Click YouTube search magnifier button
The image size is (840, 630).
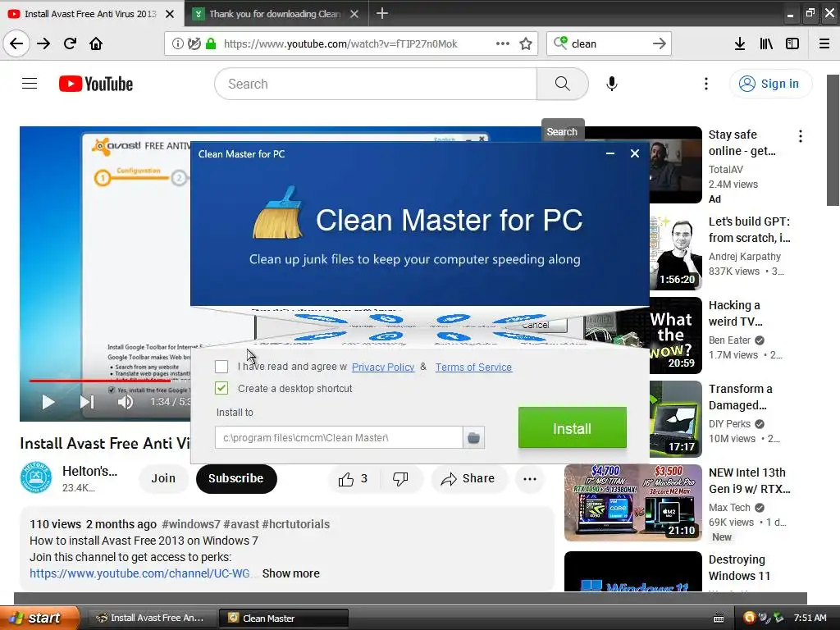[x=563, y=84]
